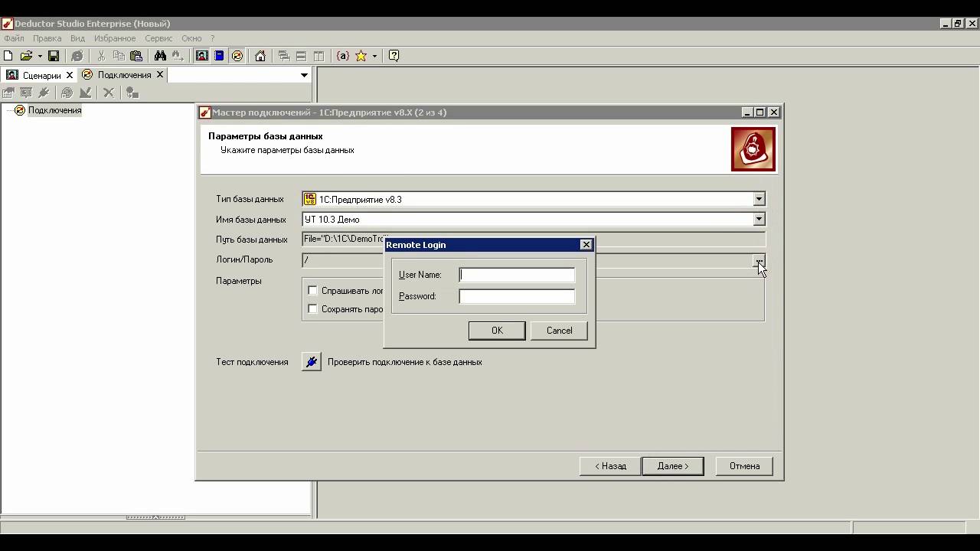980x551 pixels.
Task: Click the Open folder toolbar icon
Action: (26, 56)
